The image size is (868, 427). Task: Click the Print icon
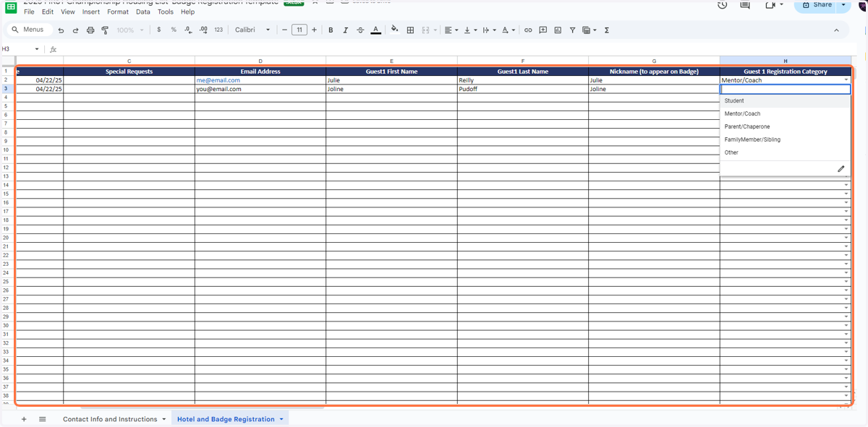90,30
